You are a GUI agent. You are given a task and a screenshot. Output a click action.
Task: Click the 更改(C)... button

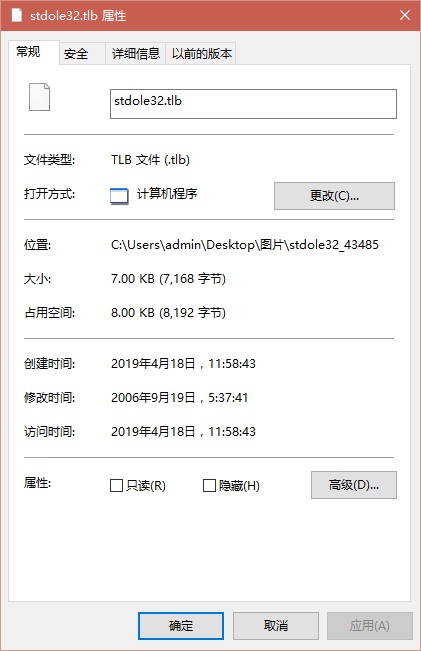point(334,196)
